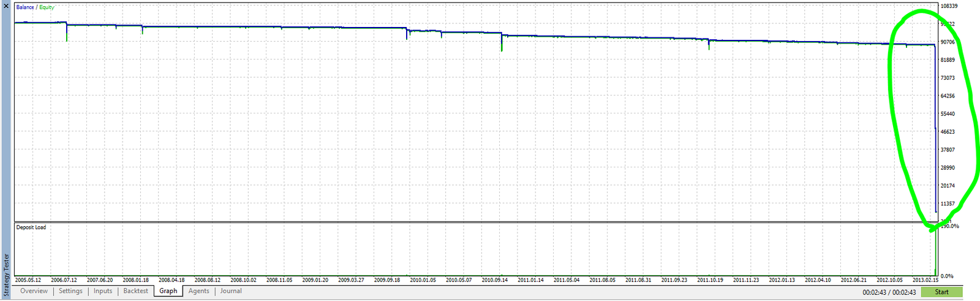The width and height of the screenshot is (980, 301).
Task: Click date label 2007.06.20
Action: click(100, 280)
